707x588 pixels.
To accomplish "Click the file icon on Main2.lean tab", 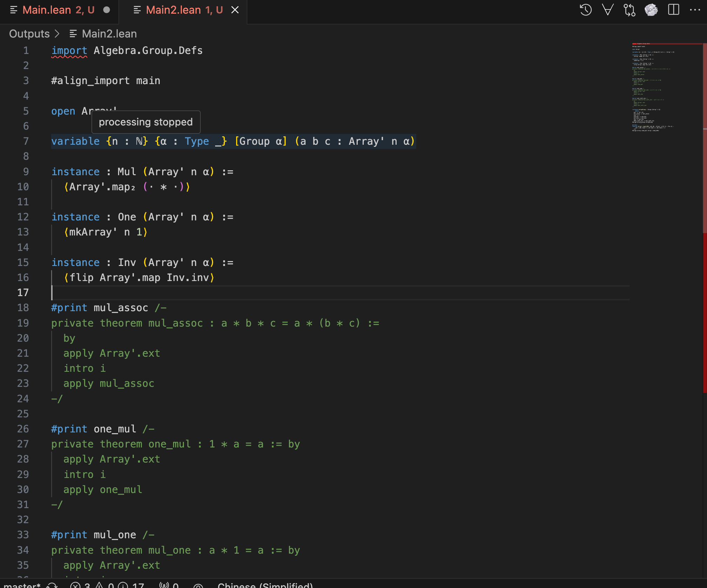I will pyautogui.click(x=137, y=10).
